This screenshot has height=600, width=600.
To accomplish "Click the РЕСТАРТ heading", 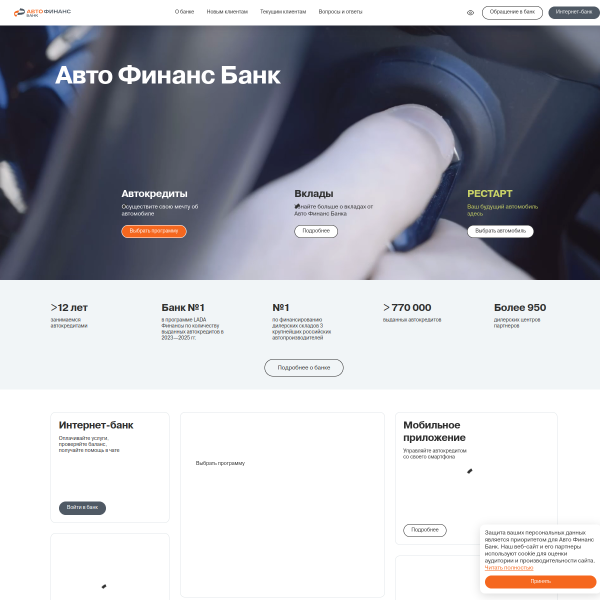I will pyautogui.click(x=489, y=194).
